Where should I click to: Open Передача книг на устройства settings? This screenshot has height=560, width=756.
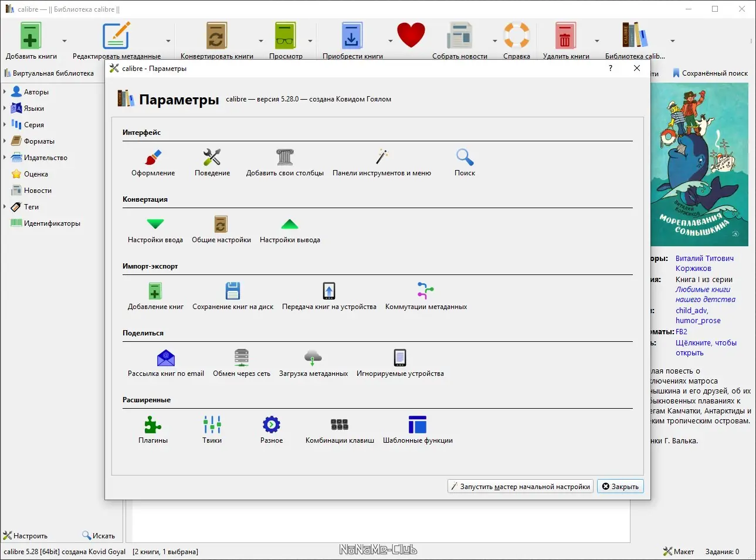coord(329,296)
